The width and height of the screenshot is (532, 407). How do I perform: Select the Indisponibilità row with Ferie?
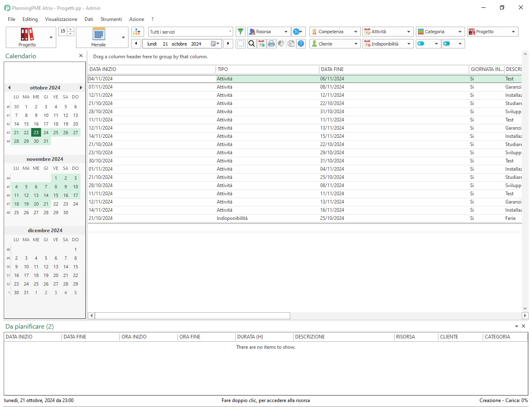(305, 218)
